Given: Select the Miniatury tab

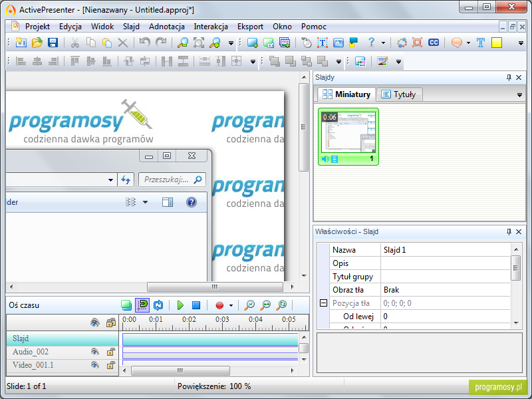Looking at the screenshot, I should tap(346, 94).
